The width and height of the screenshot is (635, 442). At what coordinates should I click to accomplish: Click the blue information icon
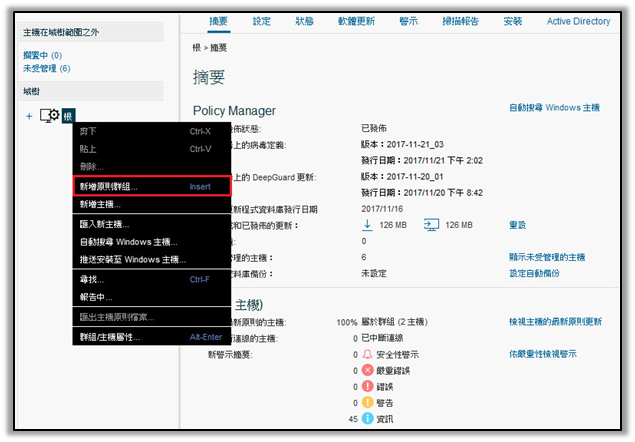click(367, 419)
